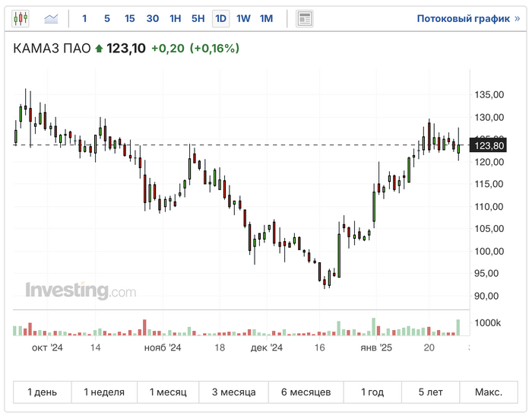Click the 16 date axis label
532x419 pixels.
[x=319, y=348]
